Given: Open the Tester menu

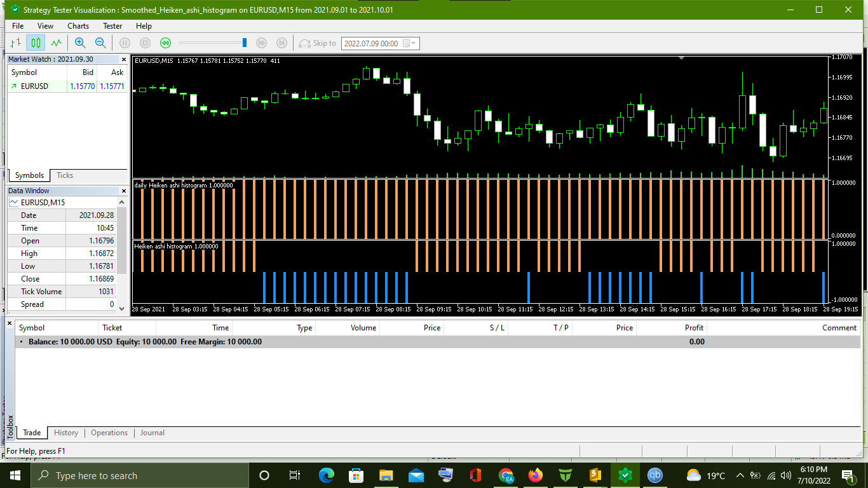Looking at the screenshot, I should [x=112, y=26].
